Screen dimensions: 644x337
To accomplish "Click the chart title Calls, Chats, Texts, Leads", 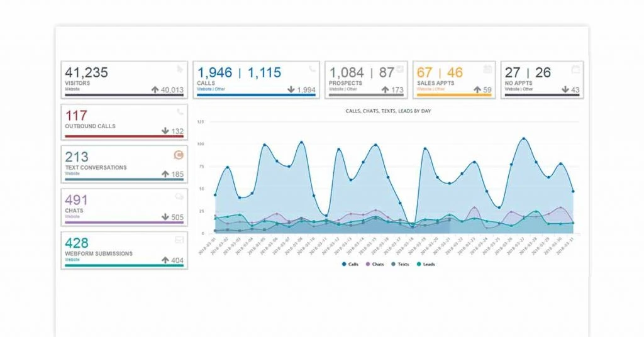I will coord(388,111).
